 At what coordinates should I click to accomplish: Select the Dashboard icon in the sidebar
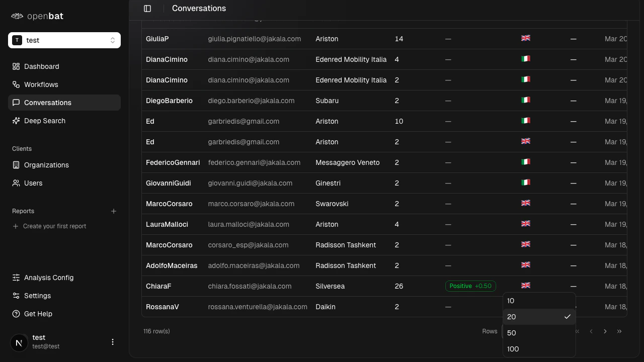click(16, 66)
